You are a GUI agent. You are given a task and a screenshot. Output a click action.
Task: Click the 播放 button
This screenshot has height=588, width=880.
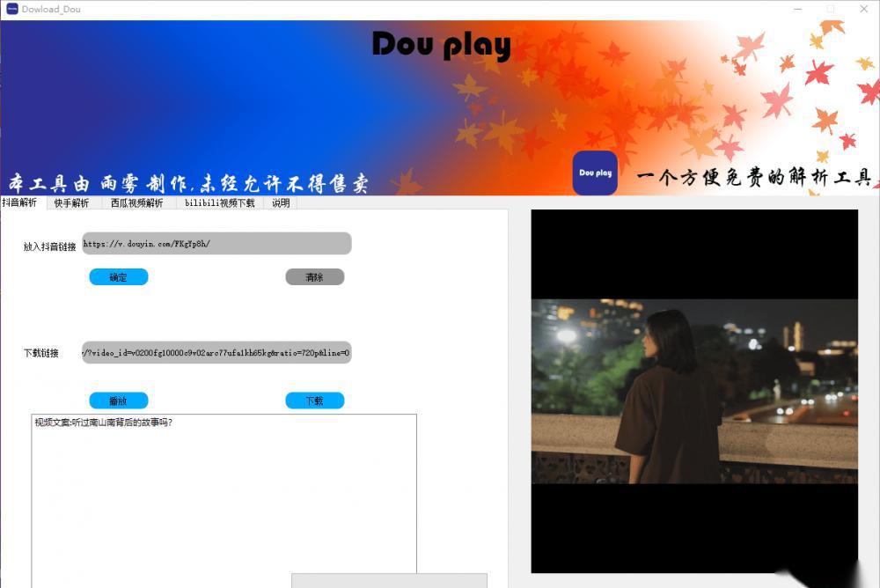click(119, 401)
